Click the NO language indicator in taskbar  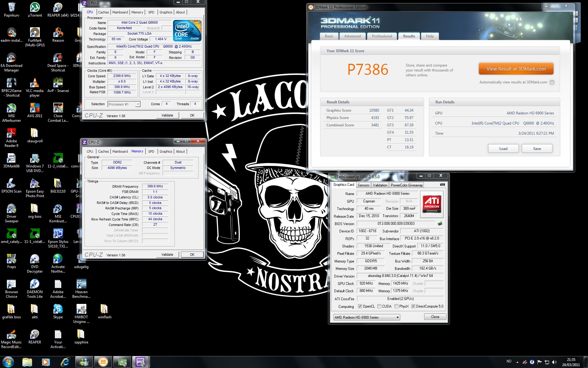(x=509, y=362)
